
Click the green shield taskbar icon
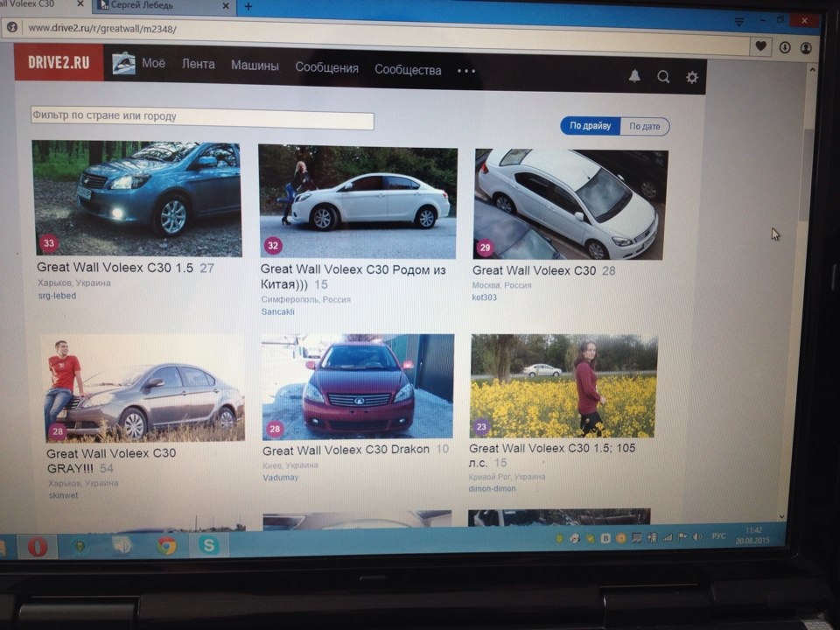pyautogui.click(x=80, y=547)
